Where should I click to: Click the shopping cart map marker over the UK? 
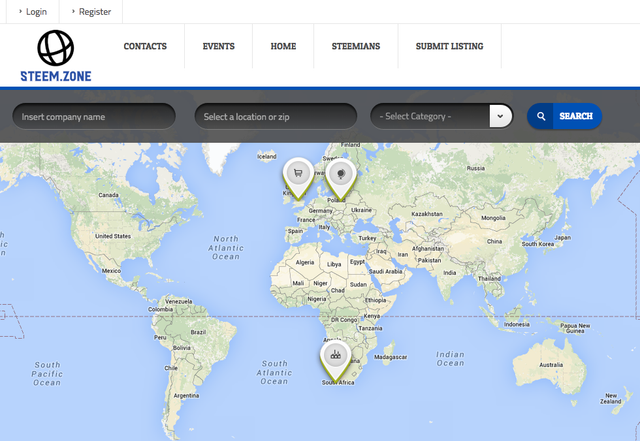[x=298, y=178]
